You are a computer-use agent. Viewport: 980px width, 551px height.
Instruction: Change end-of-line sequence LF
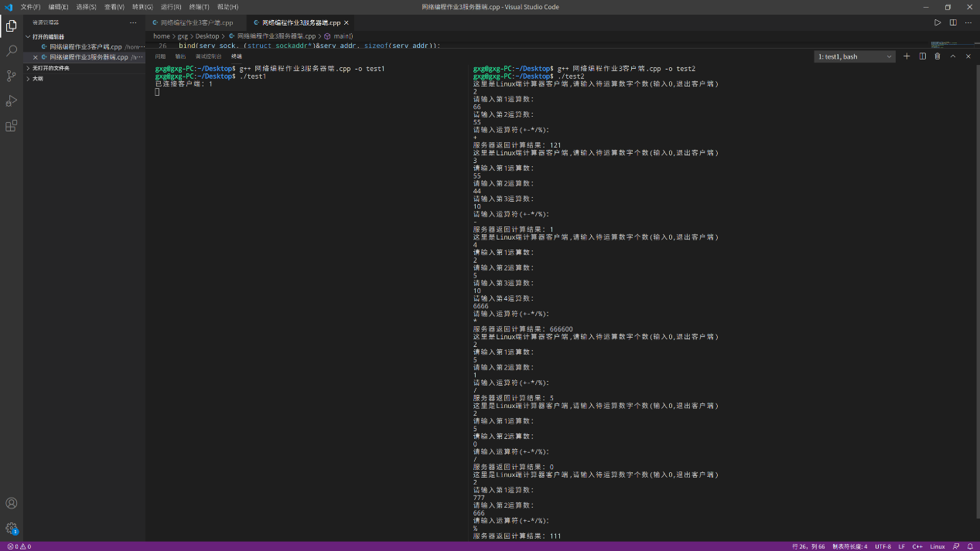[x=902, y=546]
